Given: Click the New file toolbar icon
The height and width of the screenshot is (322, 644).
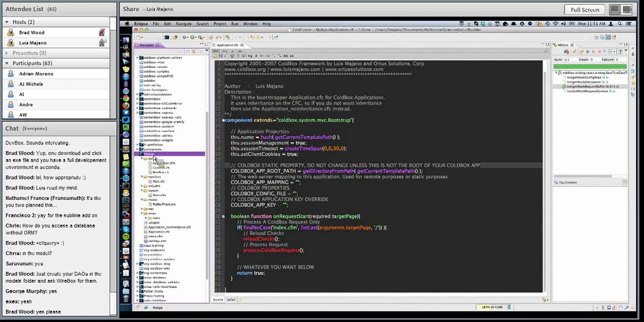Looking at the screenshot, I should pyautogui.click(x=138, y=37).
